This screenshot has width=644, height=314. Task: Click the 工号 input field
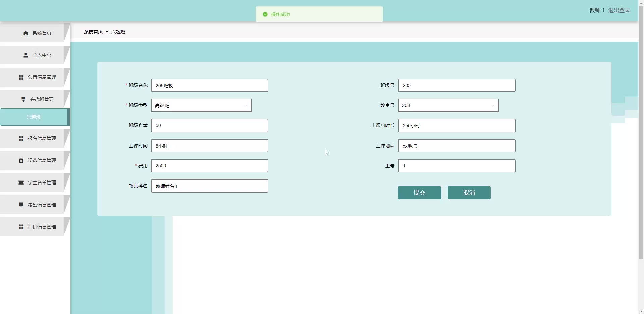pos(457,166)
